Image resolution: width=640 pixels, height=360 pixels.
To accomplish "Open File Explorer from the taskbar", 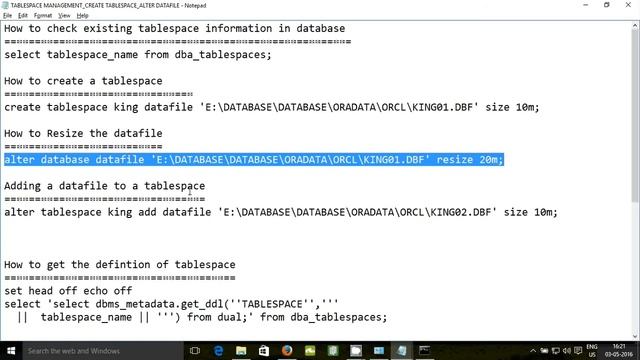I will [x=241, y=351].
